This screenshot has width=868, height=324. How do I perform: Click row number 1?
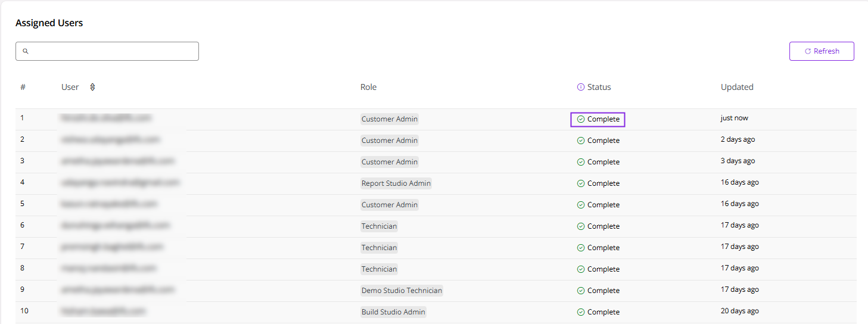[22, 118]
